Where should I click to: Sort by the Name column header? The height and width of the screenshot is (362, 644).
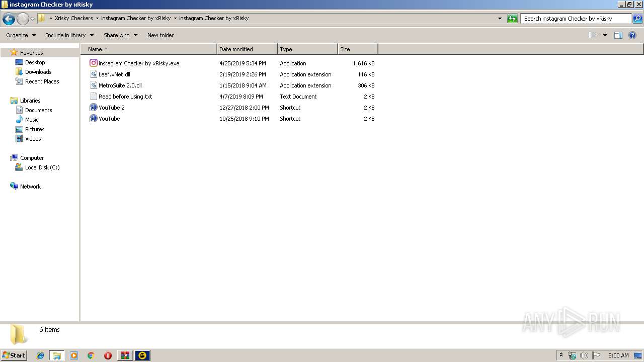pyautogui.click(x=149, y=49)
